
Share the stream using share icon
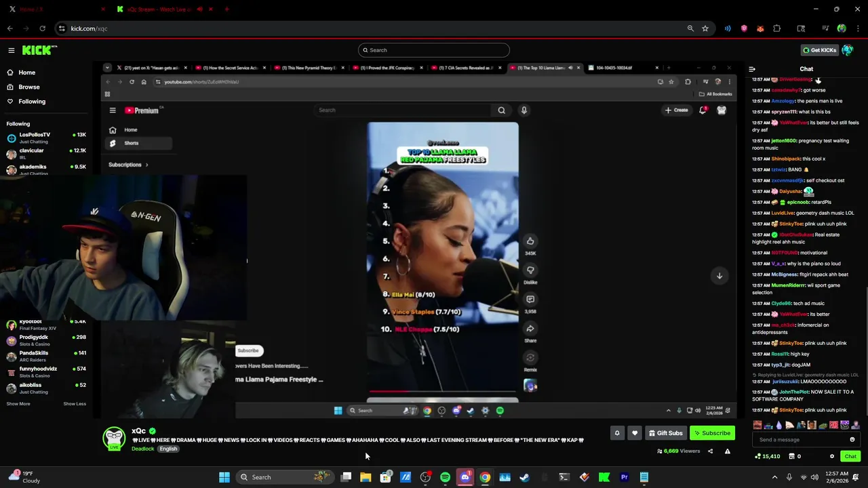click(710, 451)
